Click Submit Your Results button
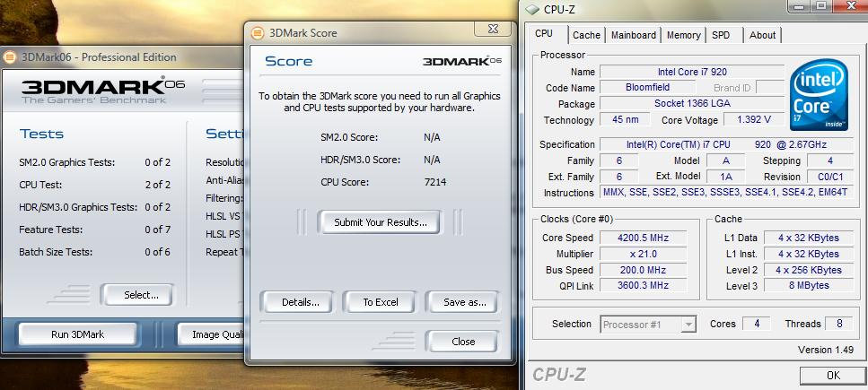868x390 pixels. click(381, 222)
